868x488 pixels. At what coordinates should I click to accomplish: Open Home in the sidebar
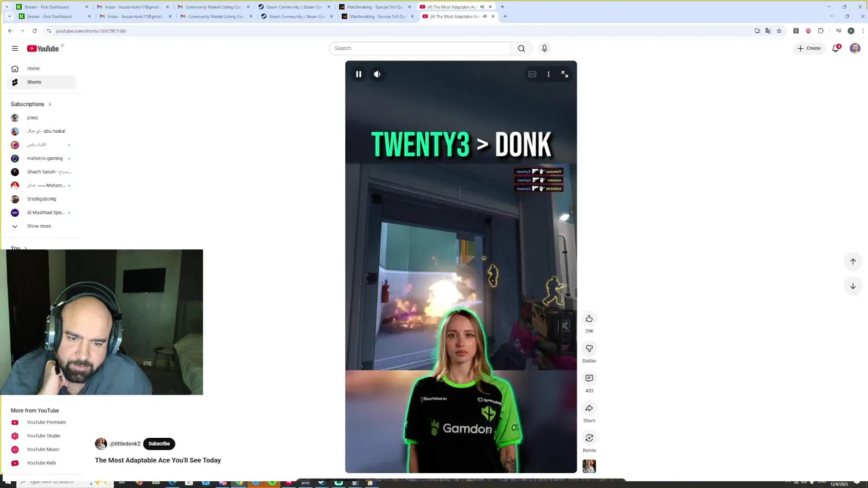point(41,68)
